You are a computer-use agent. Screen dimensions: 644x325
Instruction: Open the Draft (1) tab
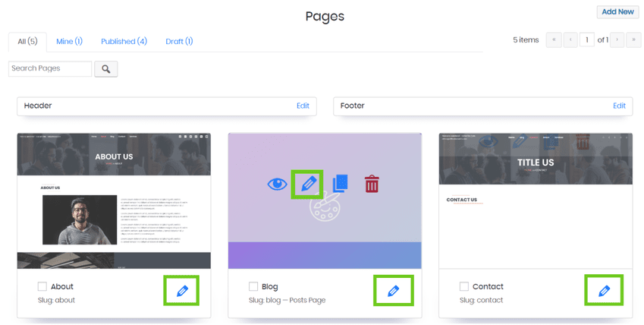pos(179,41)
